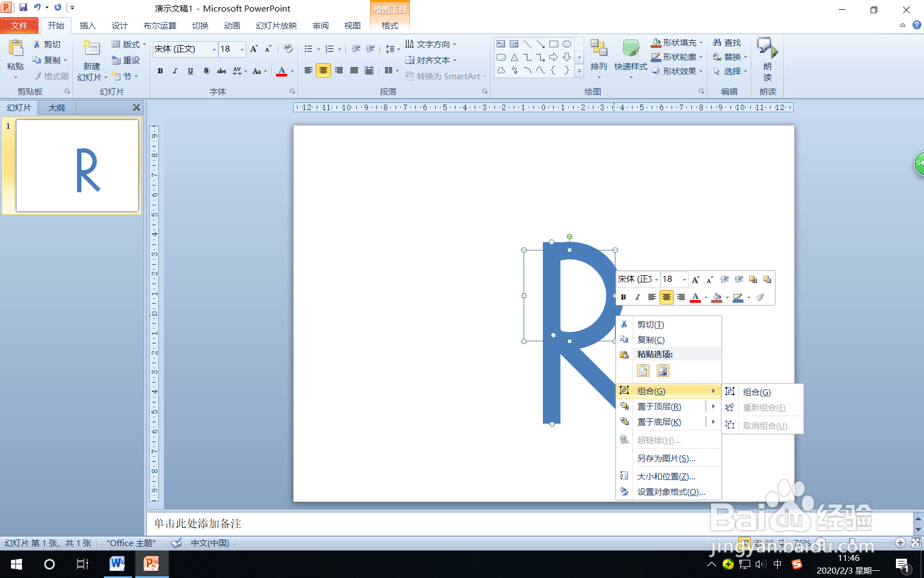Open the font size dropdown
The height and width of the screenshot is (578, 924).
pyautogui.click(x=241, y=50)
